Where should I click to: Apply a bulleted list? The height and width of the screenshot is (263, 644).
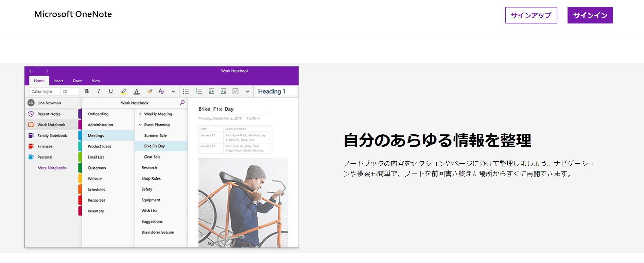pos(186,91)
